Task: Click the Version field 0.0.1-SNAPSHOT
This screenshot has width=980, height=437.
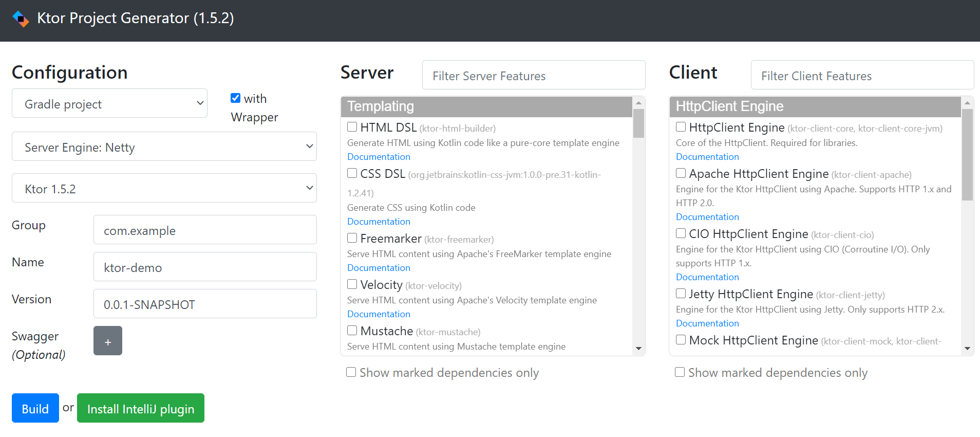Action: (x=205, y=304)
